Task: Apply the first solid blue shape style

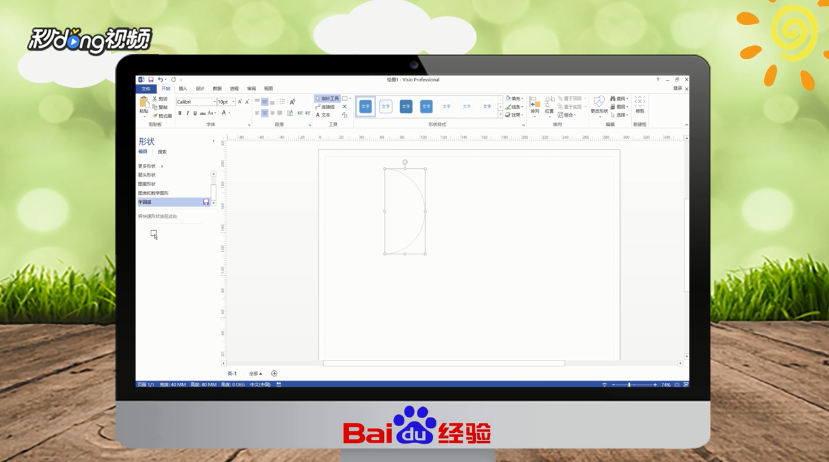Action: pyautogui.click(x=365, y=106)
